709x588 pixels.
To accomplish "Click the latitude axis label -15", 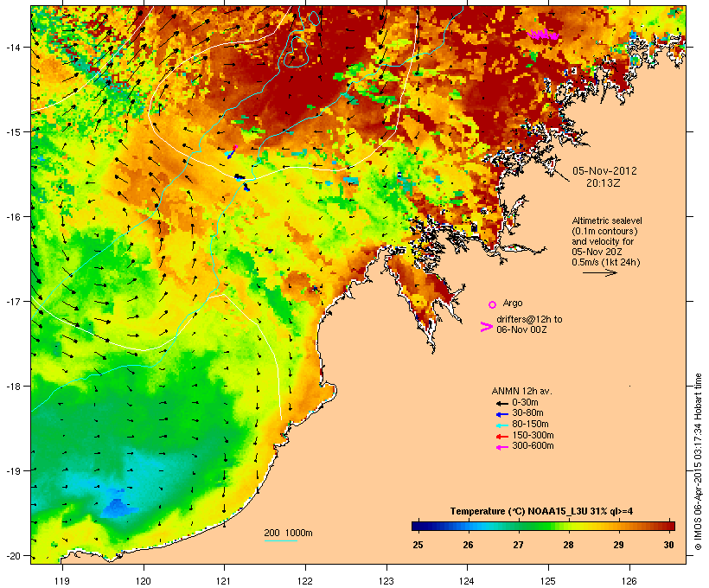I will (x=12, y=132).
